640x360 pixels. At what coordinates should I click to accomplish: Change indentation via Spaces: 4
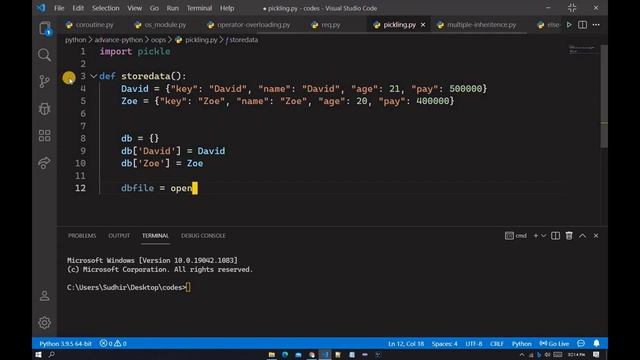444,344
